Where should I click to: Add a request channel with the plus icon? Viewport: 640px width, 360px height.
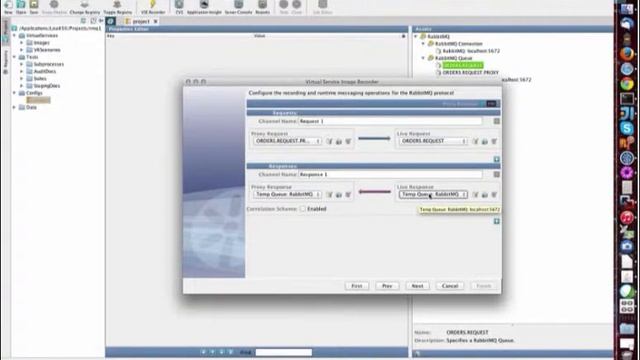(x=496, y=159)
